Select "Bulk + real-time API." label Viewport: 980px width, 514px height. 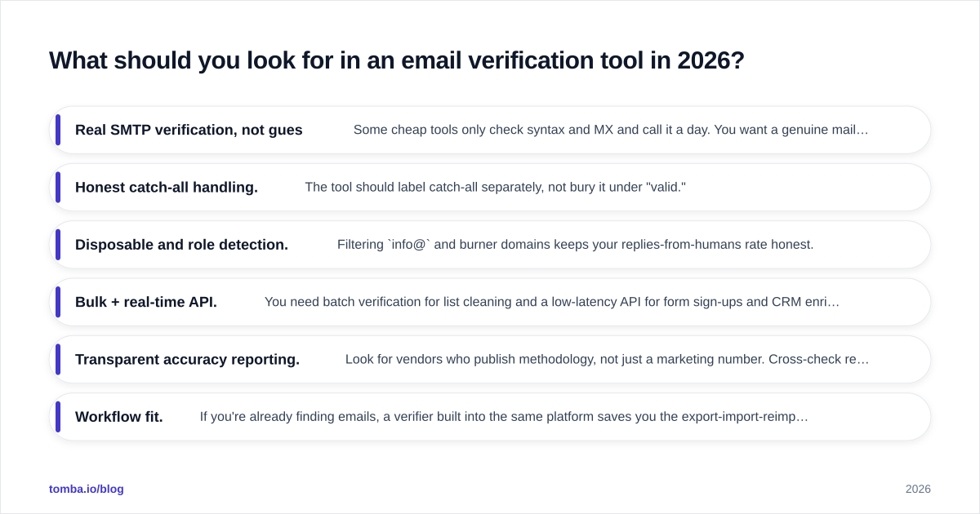coord(146,302)
